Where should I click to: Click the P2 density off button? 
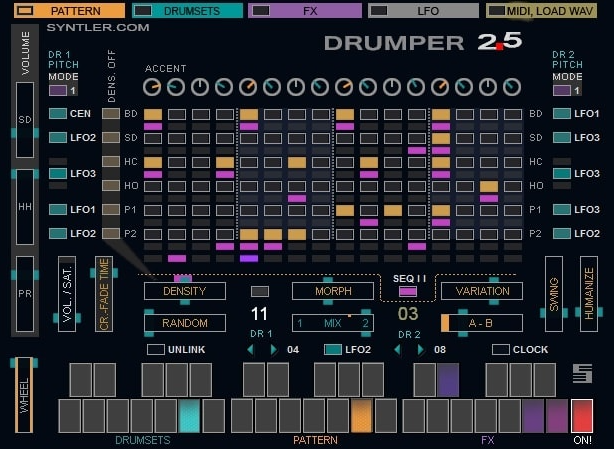[x=111, y=233]
